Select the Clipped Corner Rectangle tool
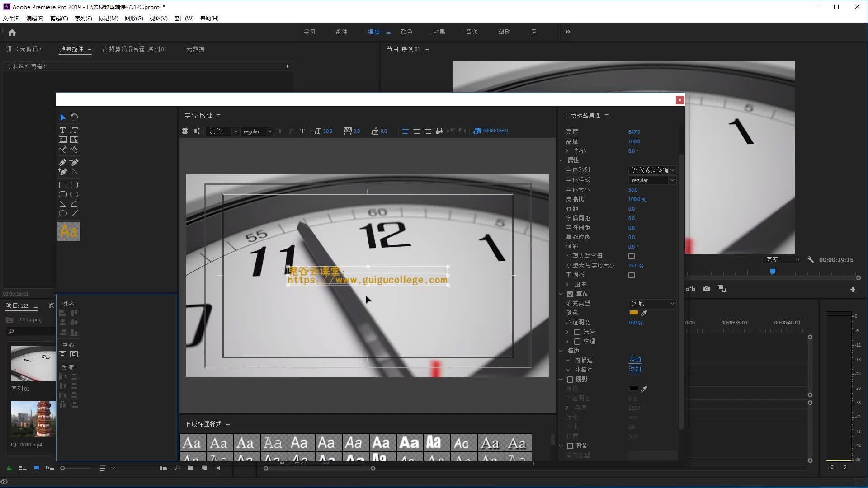Screen dimensions: 868x488 tap(63, 194)
